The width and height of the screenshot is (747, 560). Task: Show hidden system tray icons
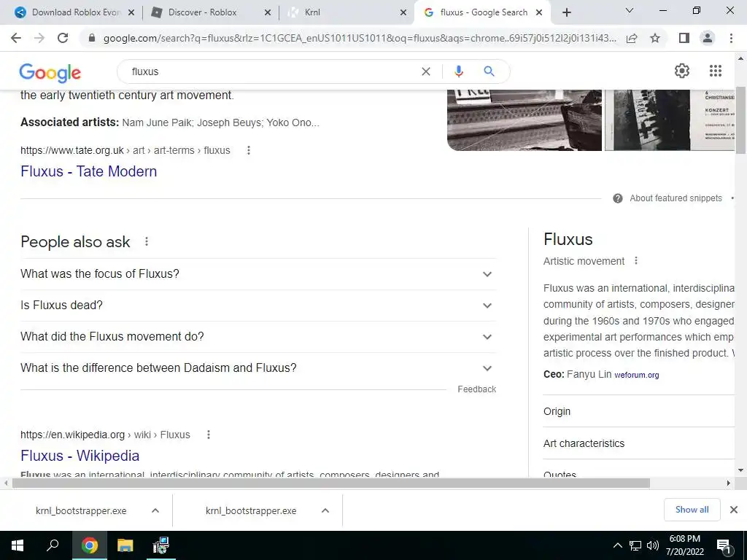pyautogui.click(x=617, y=545)
